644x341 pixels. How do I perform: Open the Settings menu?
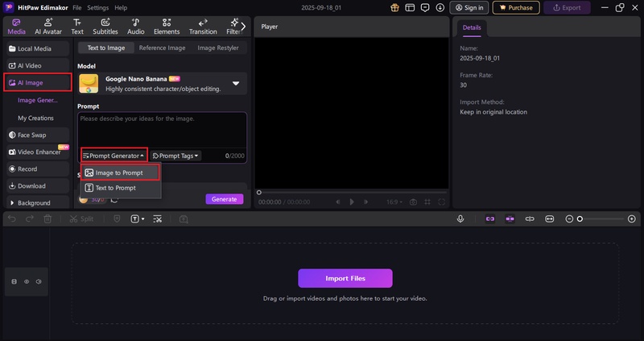[97, 8]
